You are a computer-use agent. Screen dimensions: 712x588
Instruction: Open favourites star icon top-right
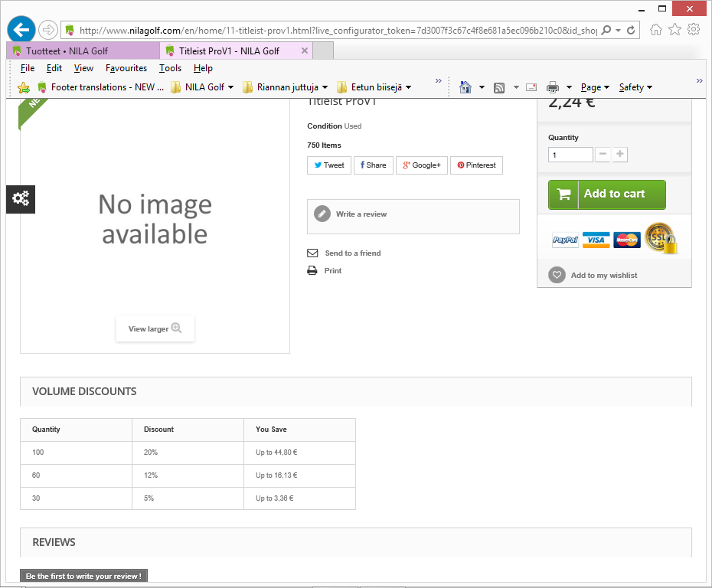[674, 30]
